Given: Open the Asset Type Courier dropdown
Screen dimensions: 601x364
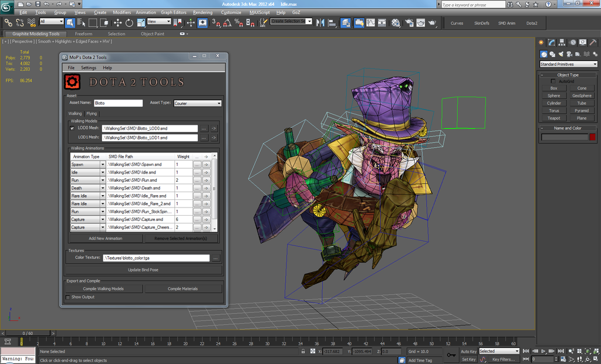Looking at the screenshot, I should (x=197, y=103).
